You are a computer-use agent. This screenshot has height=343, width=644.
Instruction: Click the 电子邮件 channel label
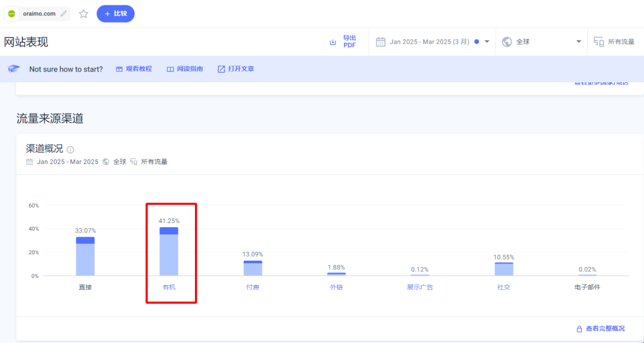pyautogui.click(x=587, y=287)
